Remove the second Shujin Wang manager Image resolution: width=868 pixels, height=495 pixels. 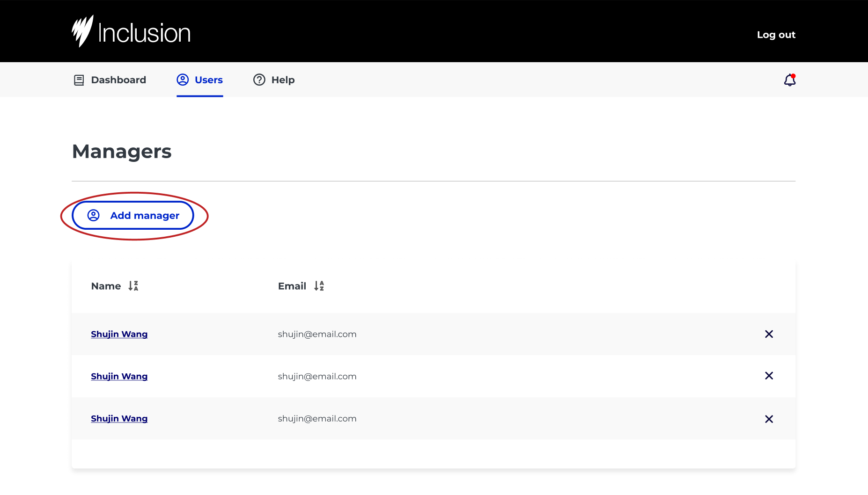click(x=769, y=376)
